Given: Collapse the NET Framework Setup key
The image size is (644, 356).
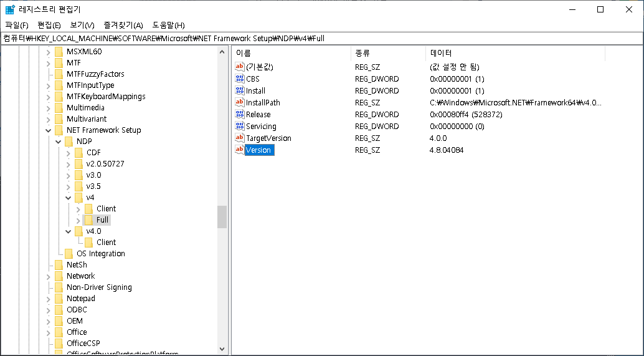Looking at the screenshot, I should (x=49, y=130).
